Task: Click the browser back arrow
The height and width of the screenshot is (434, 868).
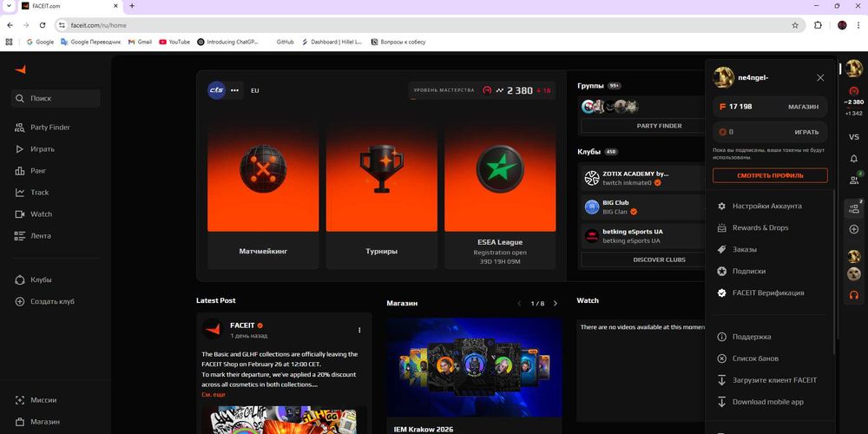Action: tap(10, 25)
